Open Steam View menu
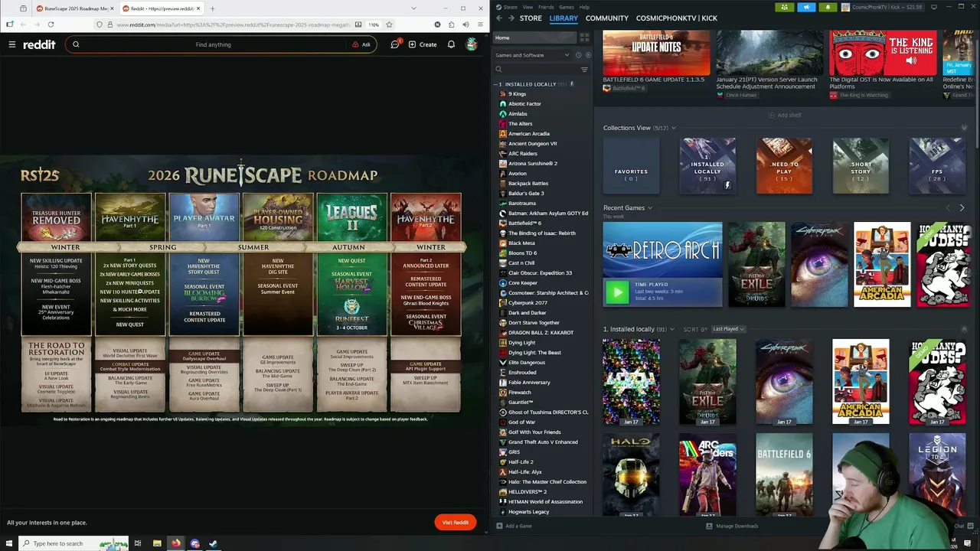The width and height of the screenshot is (980, 551). [x=528, y=7]
